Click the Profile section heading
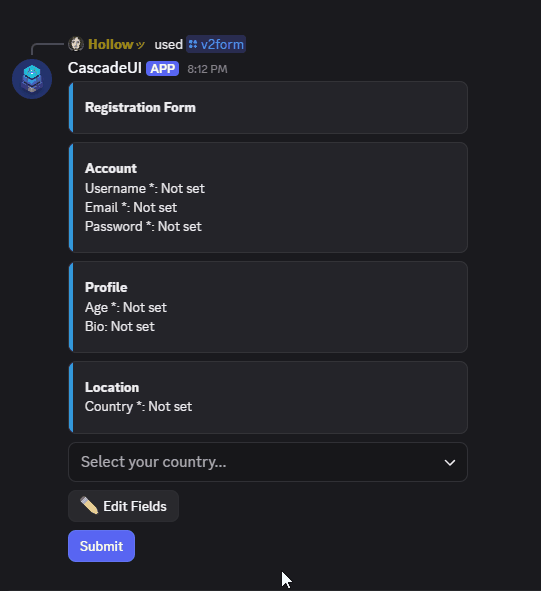Image resolution: width=541 pixels, height=591 pixels. pos(106,287)
